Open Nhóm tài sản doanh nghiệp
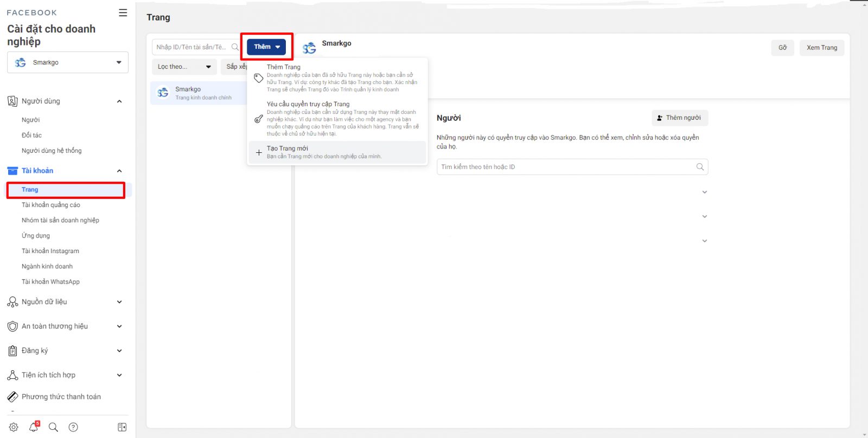Image resolution: width=868 pixels, height=438 pixels. [x=60, y=220]
